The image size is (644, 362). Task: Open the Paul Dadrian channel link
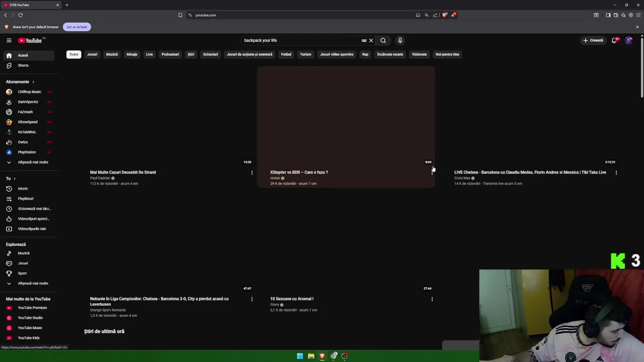pyautogui.click(x=100, y=178)
